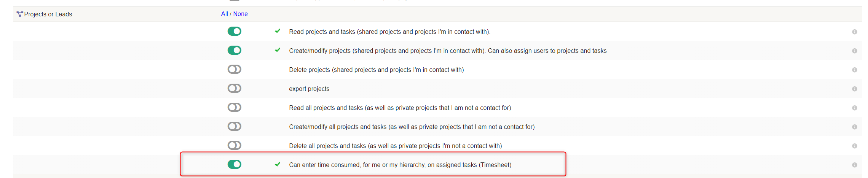The width and height of the screenshot is (868, 178).
Task: Open info icon for Read projects and tasks
Action: pyautogui.click(x=855, y=32)
